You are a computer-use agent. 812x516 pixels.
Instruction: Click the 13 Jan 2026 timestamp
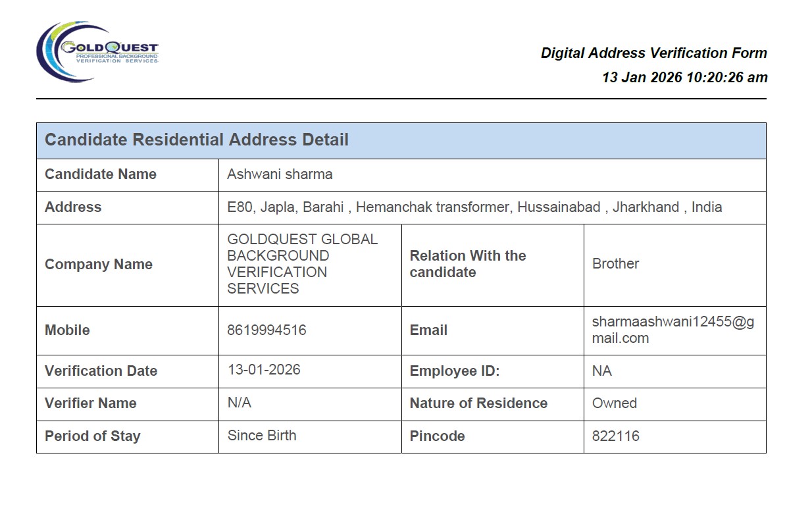pos(684,78)
